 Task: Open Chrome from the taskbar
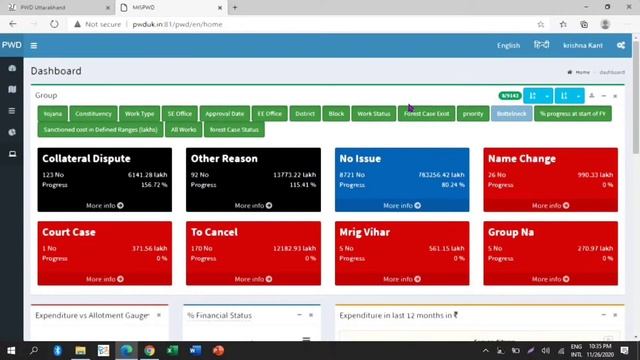pos(149,351)
